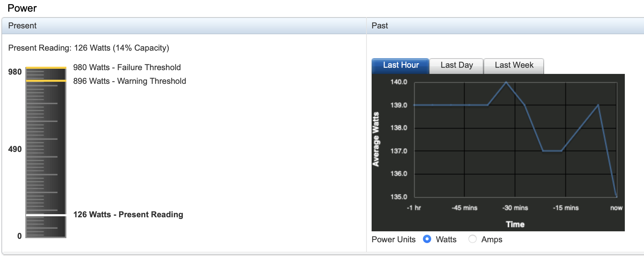This screenshot has height=258, width=644.
Task: Click the Power section title
Action: point(22,8)
